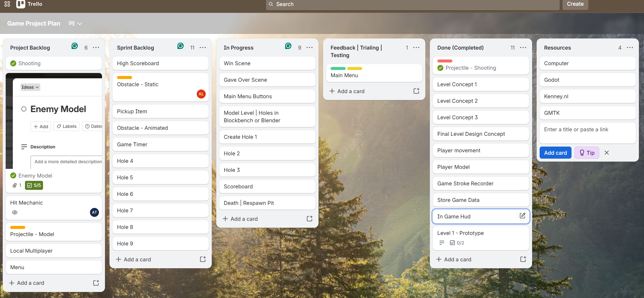Screen dimensions: 644x298
Task: Click the Create button
Action: pyautogui.click(x=575, y=4)
